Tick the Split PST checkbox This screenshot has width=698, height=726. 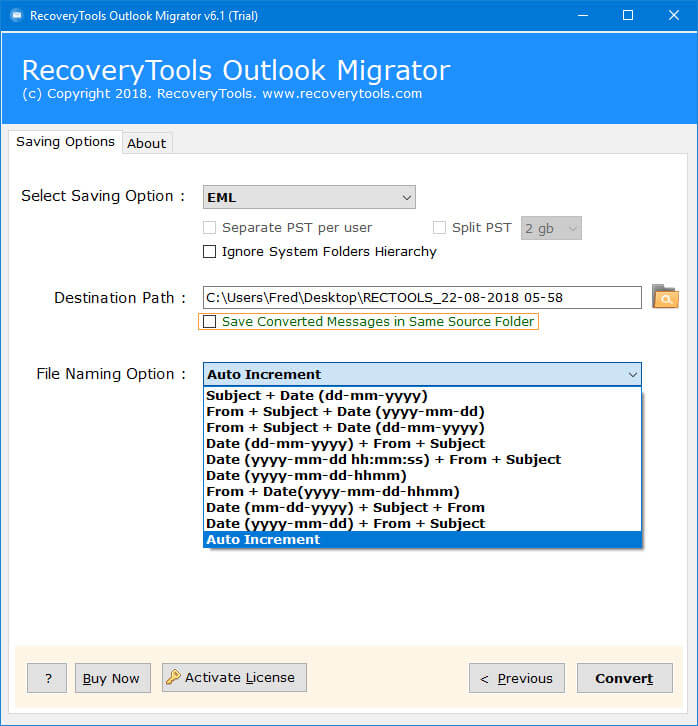439,227
